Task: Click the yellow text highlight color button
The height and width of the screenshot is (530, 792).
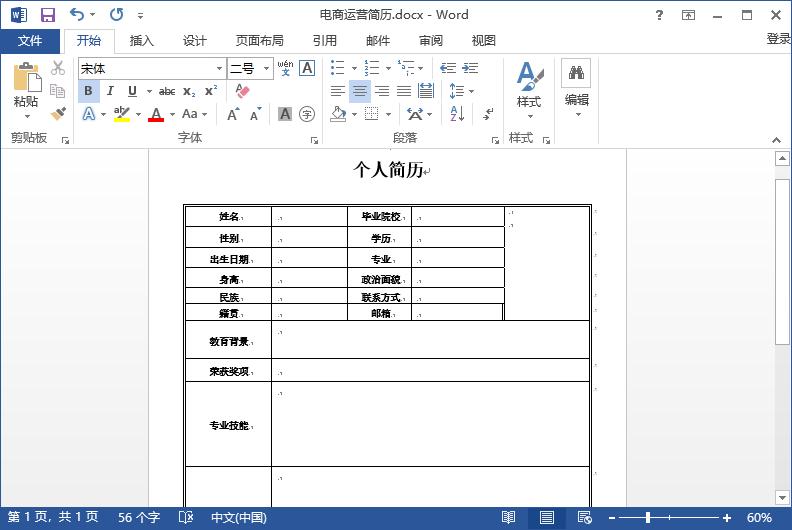Action: pos(122,114)
